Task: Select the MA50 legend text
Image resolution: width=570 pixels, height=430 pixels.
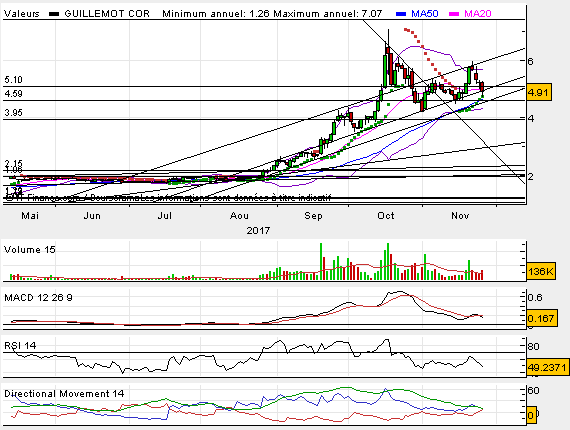Action: (x=425, y=14)
